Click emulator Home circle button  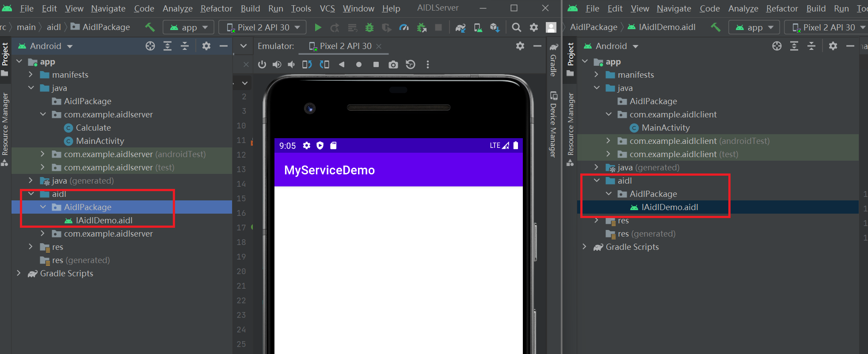[359, 64]
